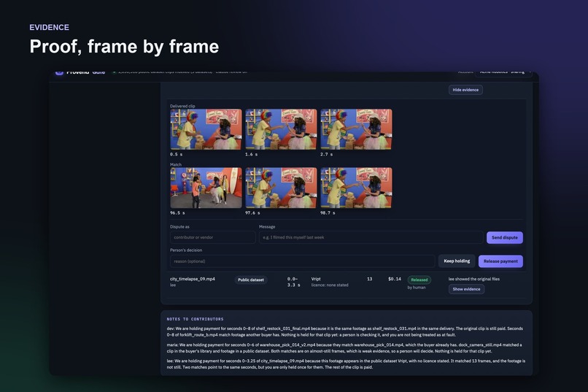Click the Released status badge
The image size is (588, 392).
click(x=419, y=280)
